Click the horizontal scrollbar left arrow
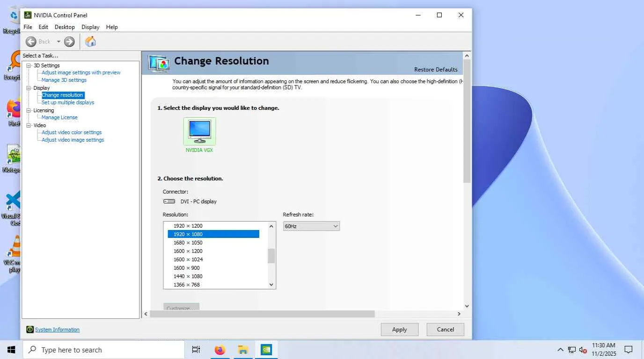The width and height of the screenshot is (644, 359). point(146,314)
